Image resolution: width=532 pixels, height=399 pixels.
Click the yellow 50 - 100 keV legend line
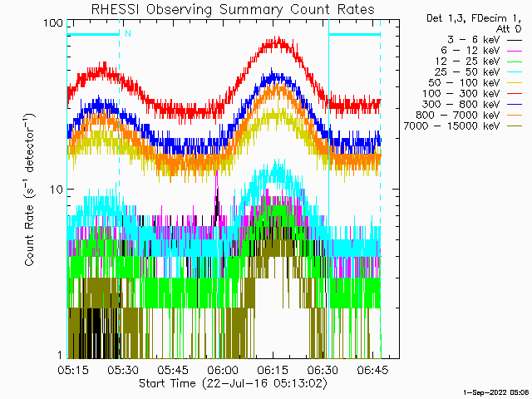pyautogui.click(x=515, y=83)
